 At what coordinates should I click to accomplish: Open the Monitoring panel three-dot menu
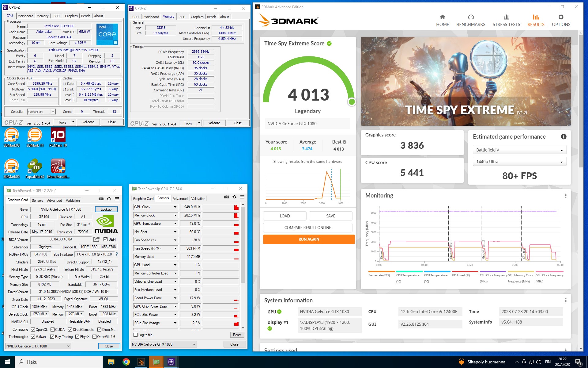566,196
